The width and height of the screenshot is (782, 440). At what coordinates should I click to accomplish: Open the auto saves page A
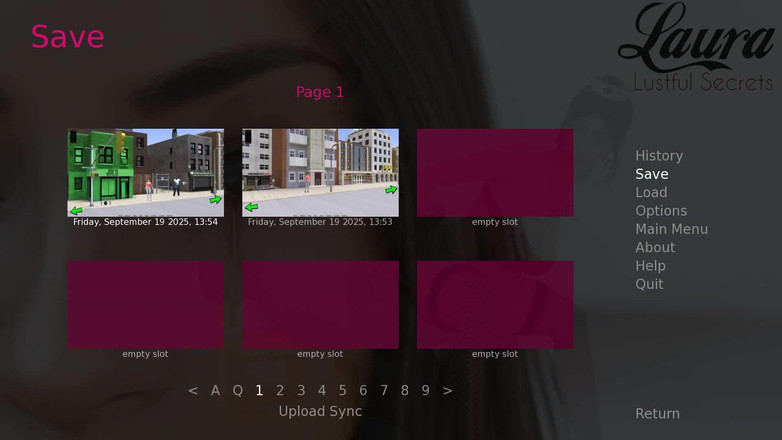215,391
